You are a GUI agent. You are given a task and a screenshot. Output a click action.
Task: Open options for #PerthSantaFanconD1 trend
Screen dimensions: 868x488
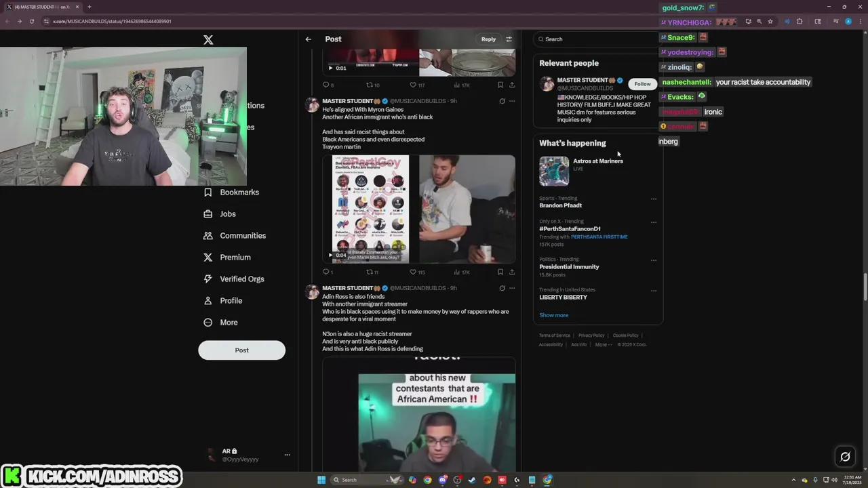[654, 222]
